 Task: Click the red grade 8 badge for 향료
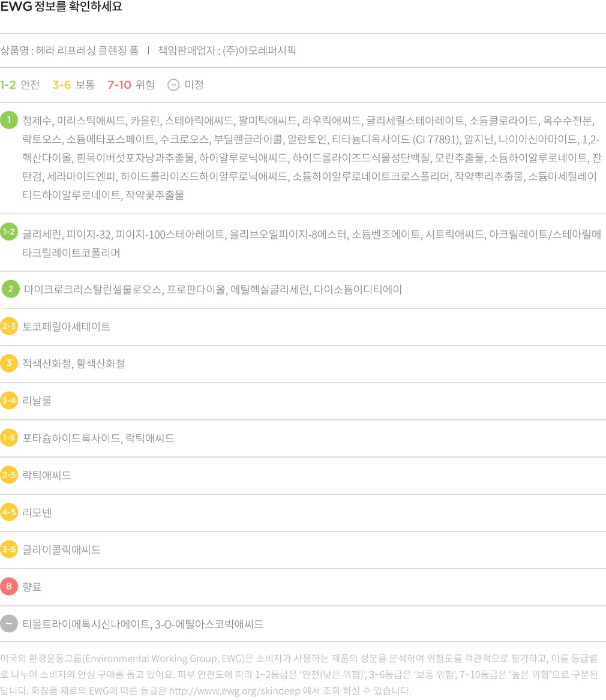[9, 587]
